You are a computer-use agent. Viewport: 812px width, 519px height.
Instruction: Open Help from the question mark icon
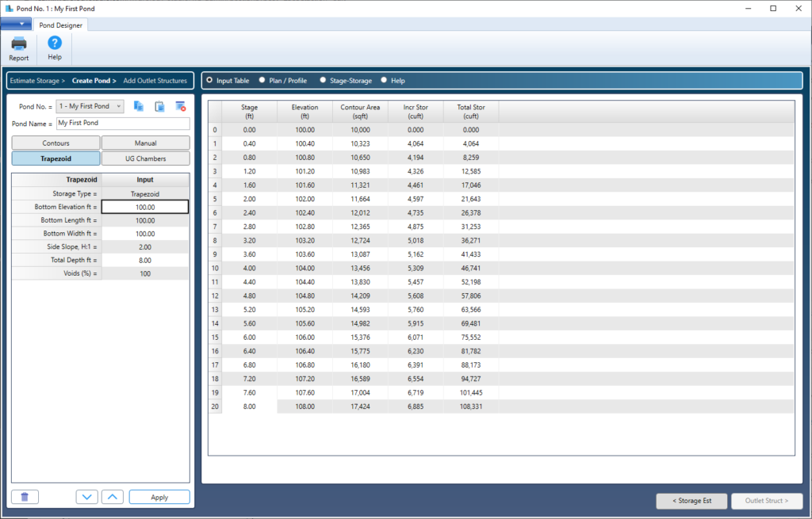55,43
